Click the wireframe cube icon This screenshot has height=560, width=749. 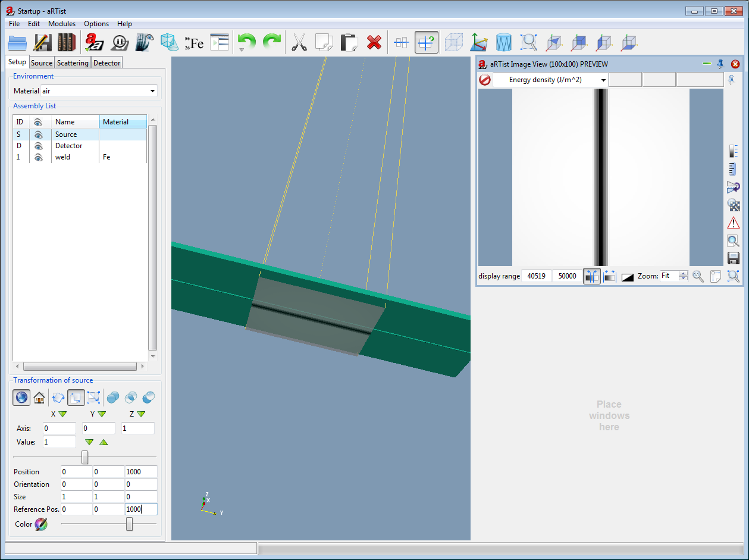pyautogui.click(x=455, y=42)
